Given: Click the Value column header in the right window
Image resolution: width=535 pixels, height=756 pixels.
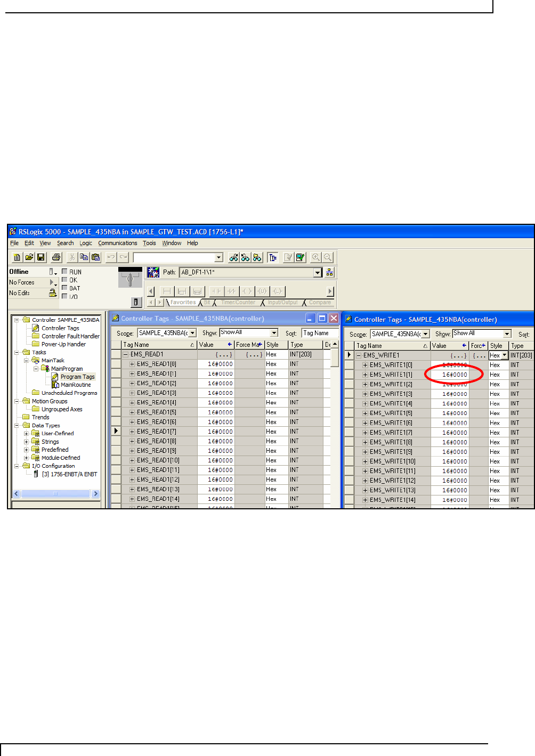Looking at the screenshot, I should tap(449, 346).
